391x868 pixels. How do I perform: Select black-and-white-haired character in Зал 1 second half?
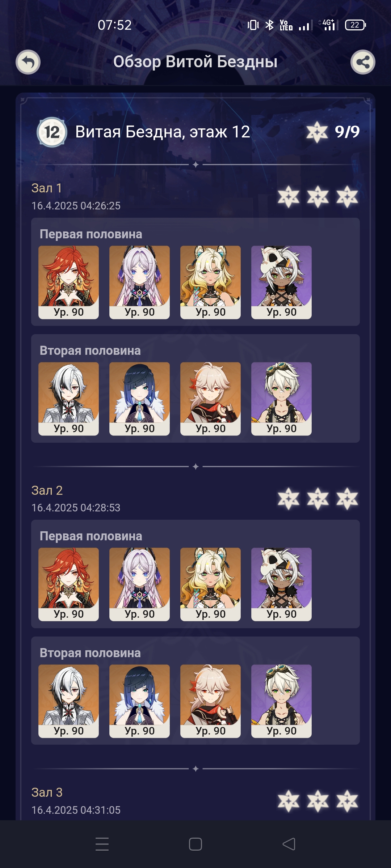[68, 399]
